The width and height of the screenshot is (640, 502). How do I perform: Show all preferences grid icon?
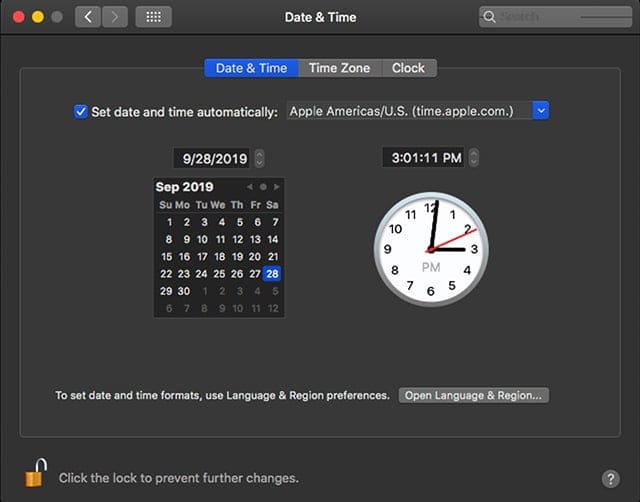click(x=152, y=17)
